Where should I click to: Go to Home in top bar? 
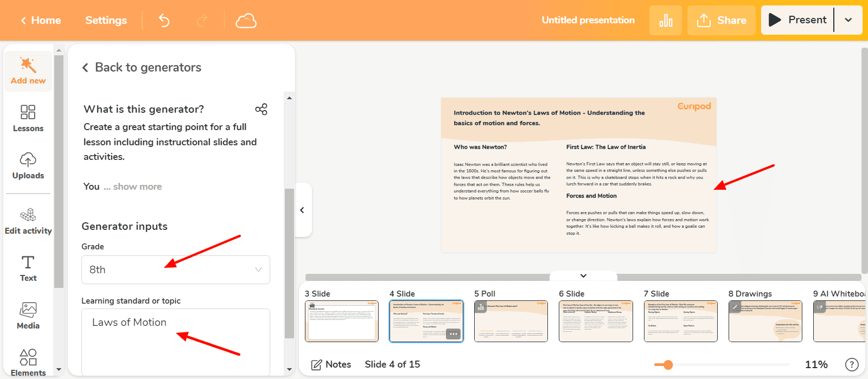41,21
